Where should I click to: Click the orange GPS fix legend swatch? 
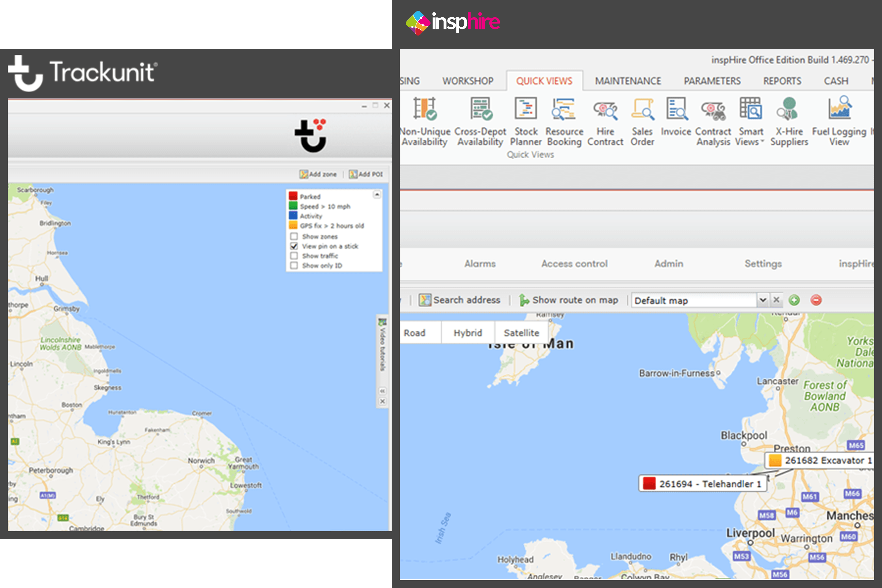[x=293, y=225]
